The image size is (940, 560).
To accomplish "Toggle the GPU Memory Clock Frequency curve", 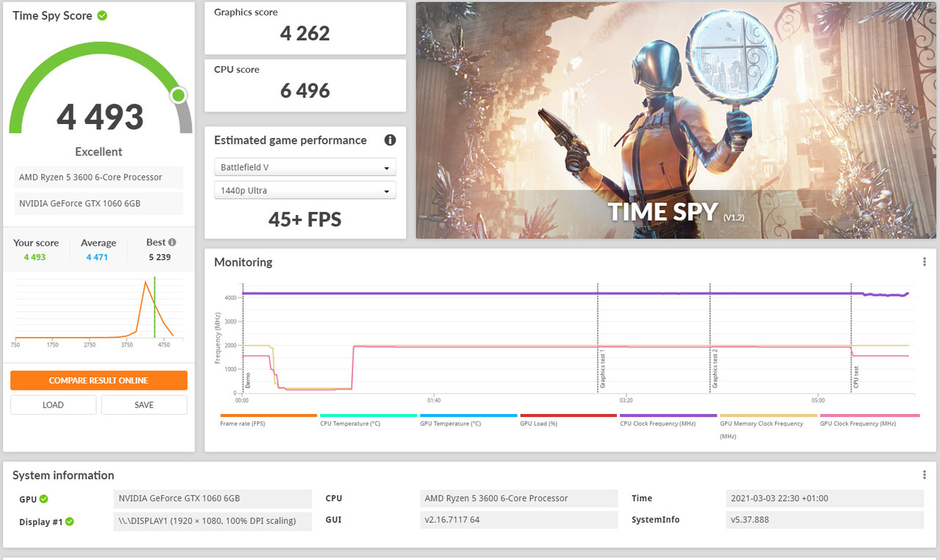I will 768,415.
